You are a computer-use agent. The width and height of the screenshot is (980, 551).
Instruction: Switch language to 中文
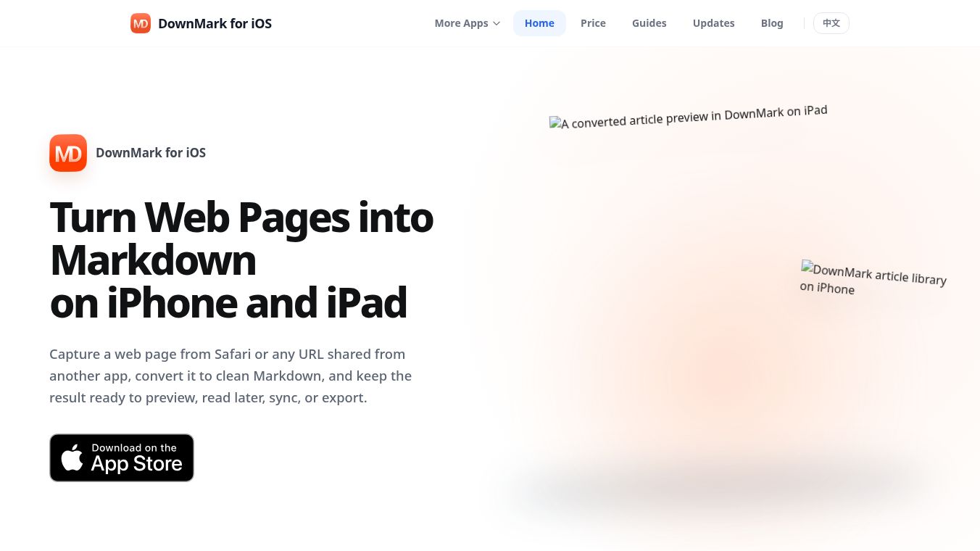click(831, 23)
